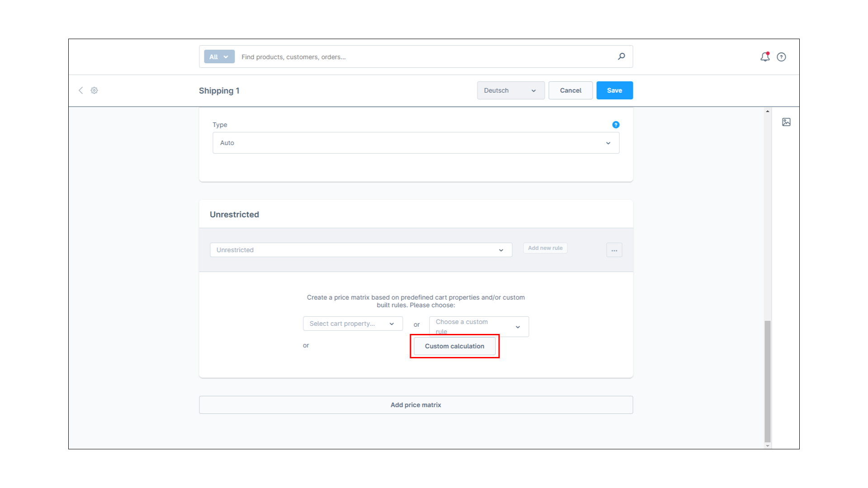Click the All search filter toggle

click(x=217, y=56)
